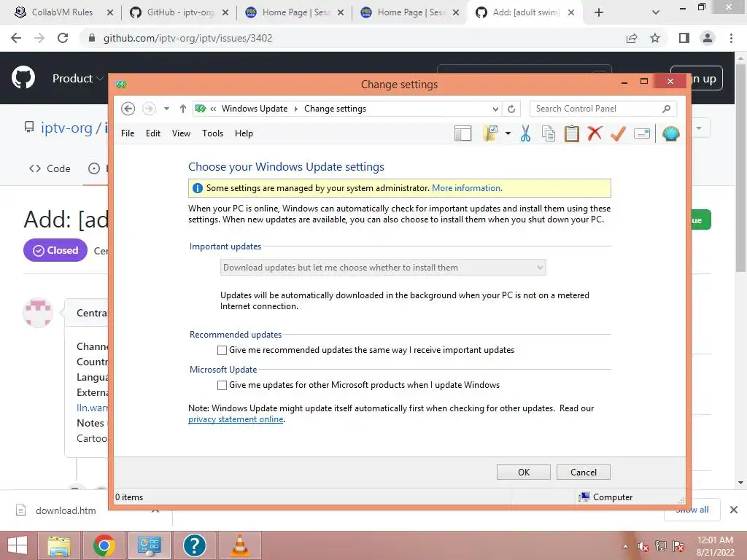This screenshot has width=747, height=560.
Task: Bookmark this page star icon
Action: point(655,38)
